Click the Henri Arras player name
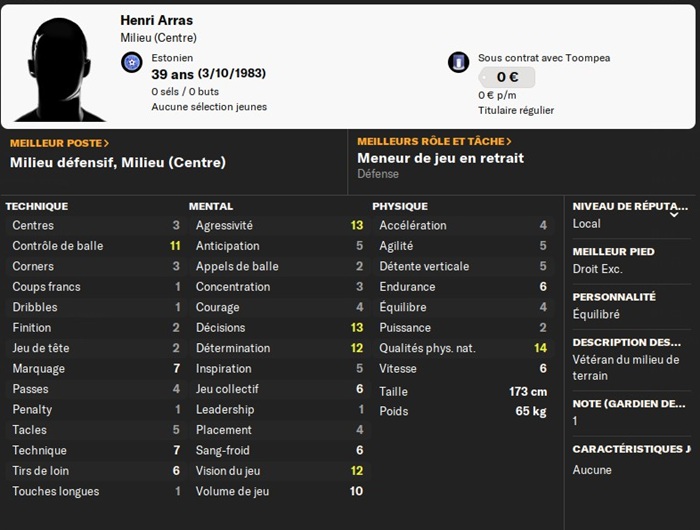The height and width of the screenshot is (530, 700). click(157, 20)
